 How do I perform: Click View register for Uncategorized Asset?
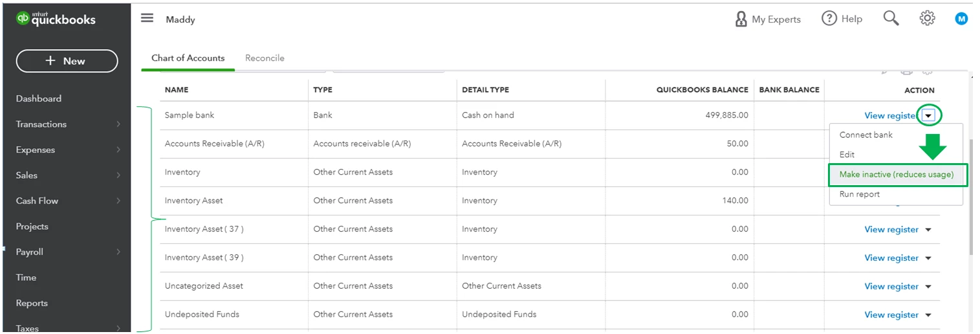pyautogui.click(x=891, y=286)
